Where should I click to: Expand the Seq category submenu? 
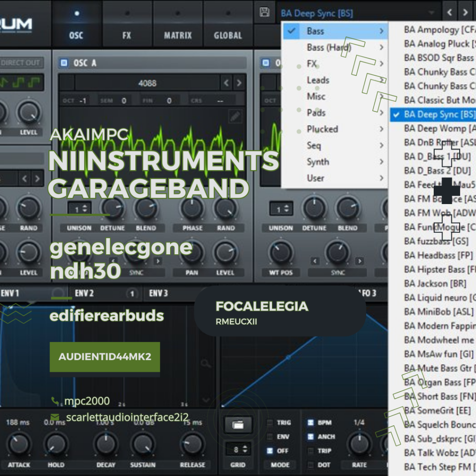tap(335, 145)
